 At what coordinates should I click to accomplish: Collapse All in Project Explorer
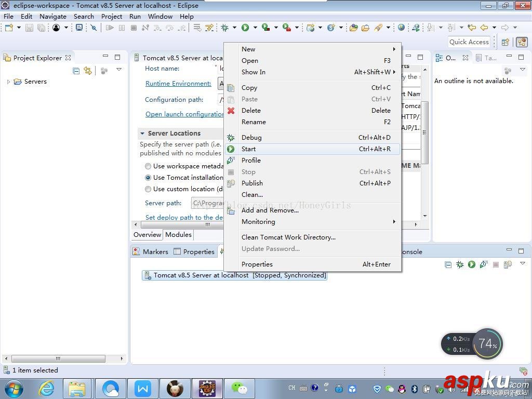(76, 71)
